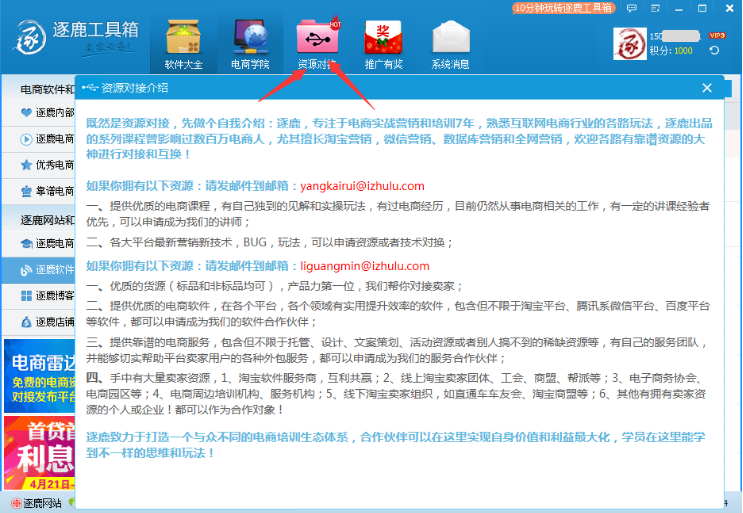
Task: Select the play icon 逐鹿电商 sidebar item
Action: pyautogui.click(x=38, y=139)
